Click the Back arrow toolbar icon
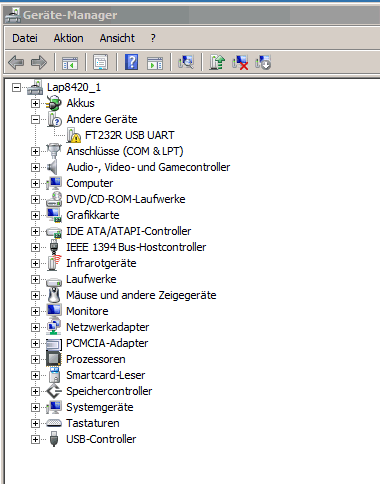This screenshot has height=484, width=380. click(x=16, y=62)
